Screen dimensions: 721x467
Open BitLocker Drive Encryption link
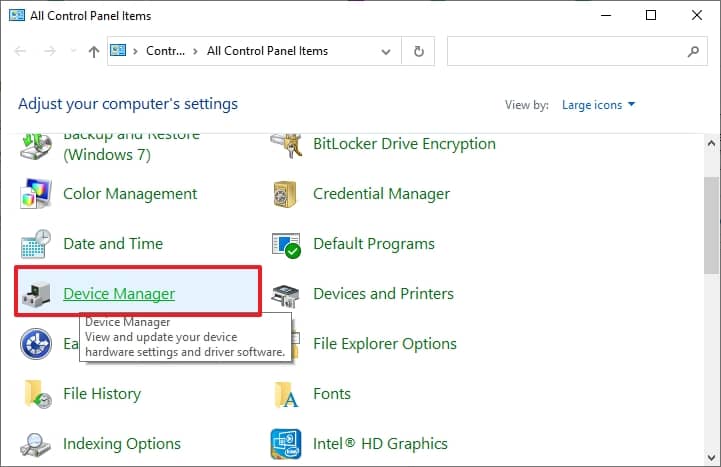(x=404, y=144)
